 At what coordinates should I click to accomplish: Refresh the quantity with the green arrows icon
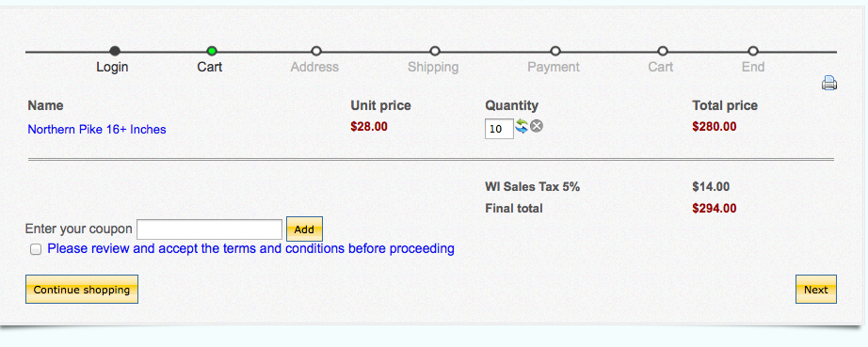click(x=522, y=126)
